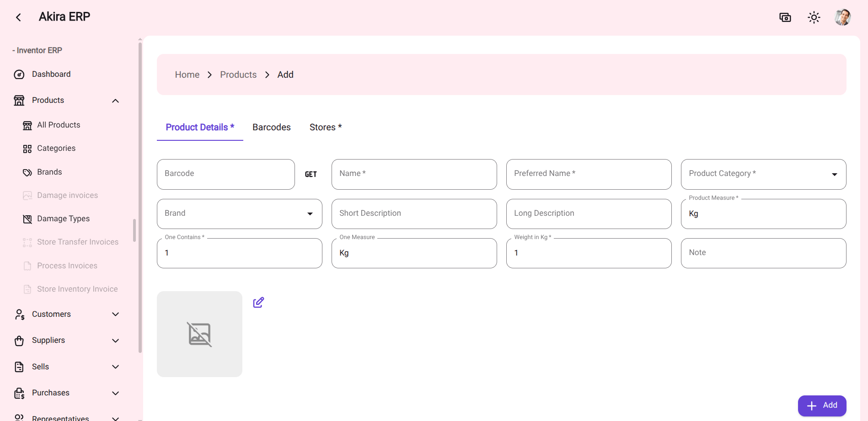Collapse the Products sidebar section
The image size is (868, 421).
pyautogui.click(x=116, y=101)
